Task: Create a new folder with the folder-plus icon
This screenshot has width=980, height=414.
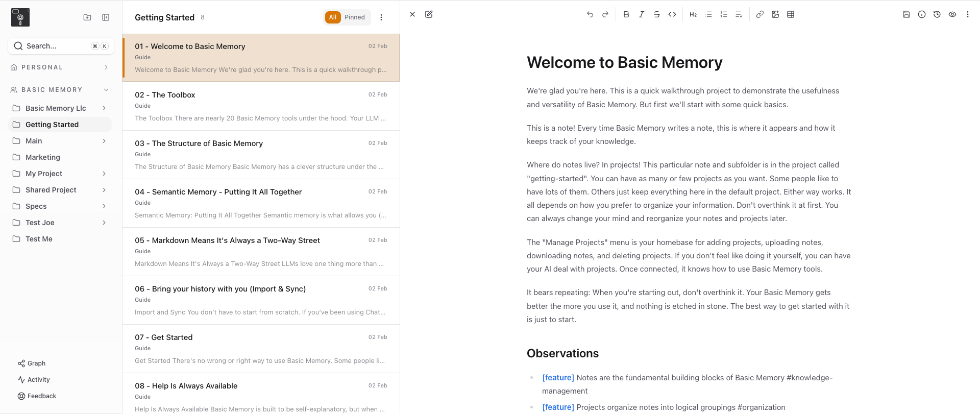Action: click(x=87, y=17)
